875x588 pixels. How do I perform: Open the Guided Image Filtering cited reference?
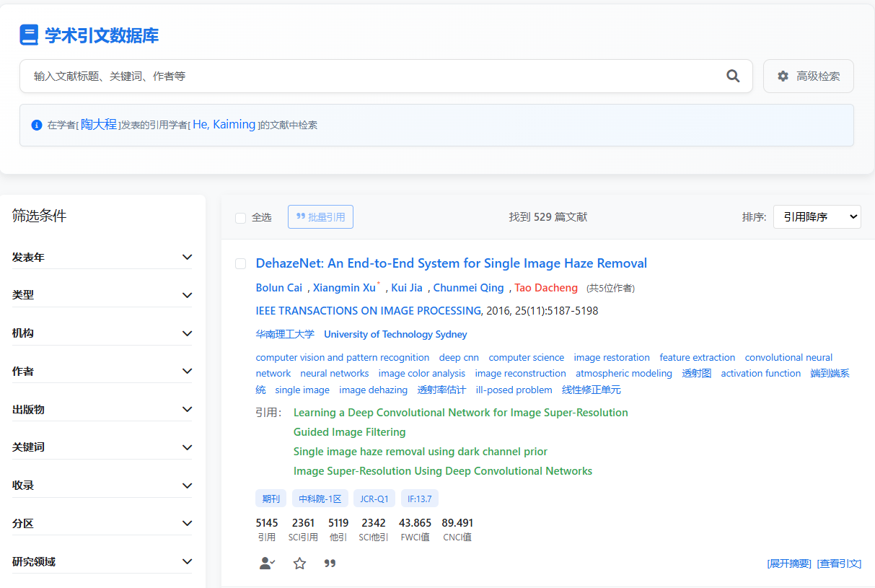pos(349,432)
